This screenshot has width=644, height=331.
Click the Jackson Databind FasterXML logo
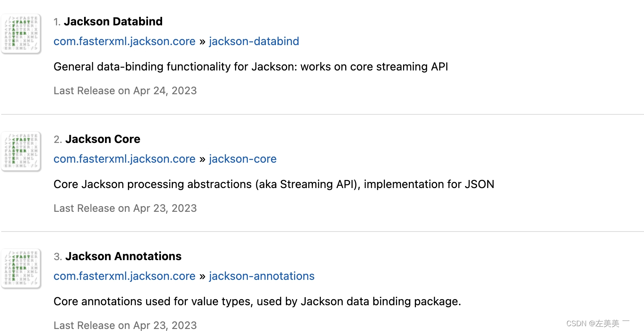[x=21, y=33]
